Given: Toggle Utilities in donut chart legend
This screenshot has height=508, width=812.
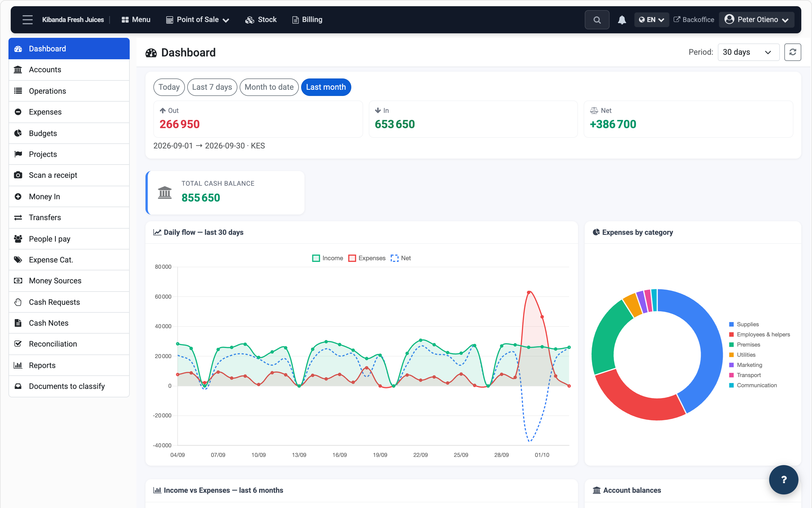Looking at the screenshot, I should click(x=742, y=355).
